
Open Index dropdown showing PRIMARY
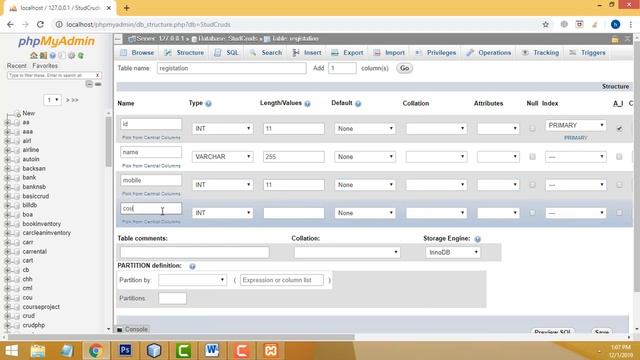point(576,125)
